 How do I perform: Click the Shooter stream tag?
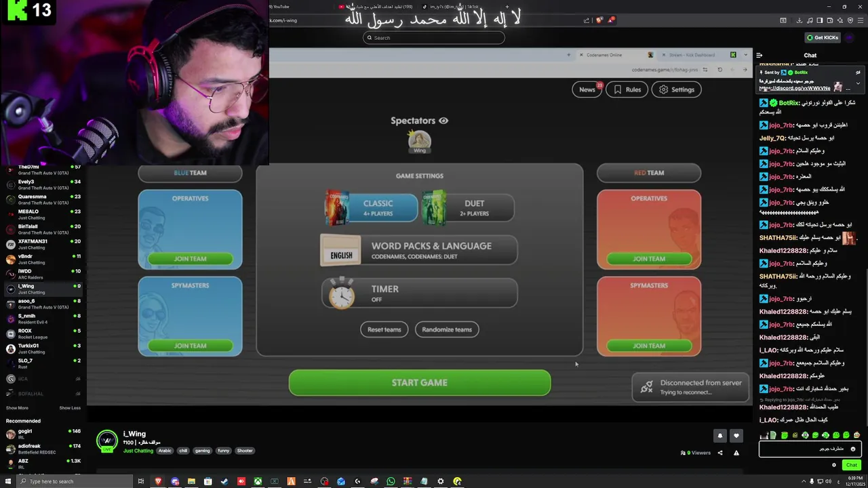coord(245,451)
